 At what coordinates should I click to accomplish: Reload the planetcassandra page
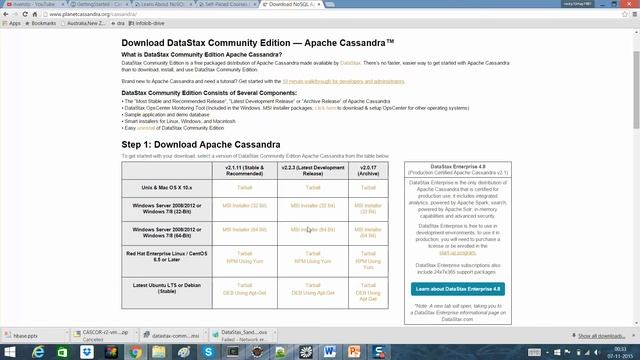25,14
